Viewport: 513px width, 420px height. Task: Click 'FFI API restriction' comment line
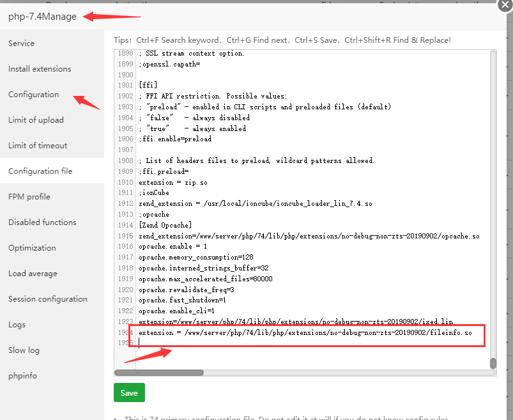click(213, 96)
